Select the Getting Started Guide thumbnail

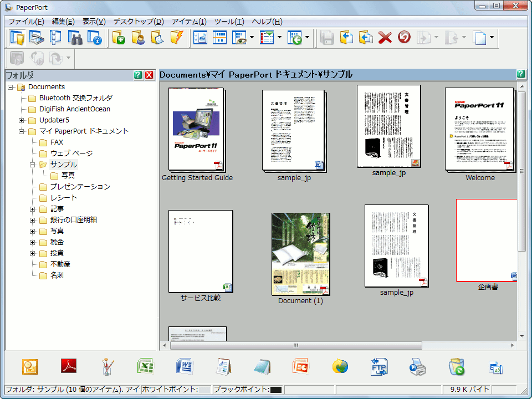[197, 131]
